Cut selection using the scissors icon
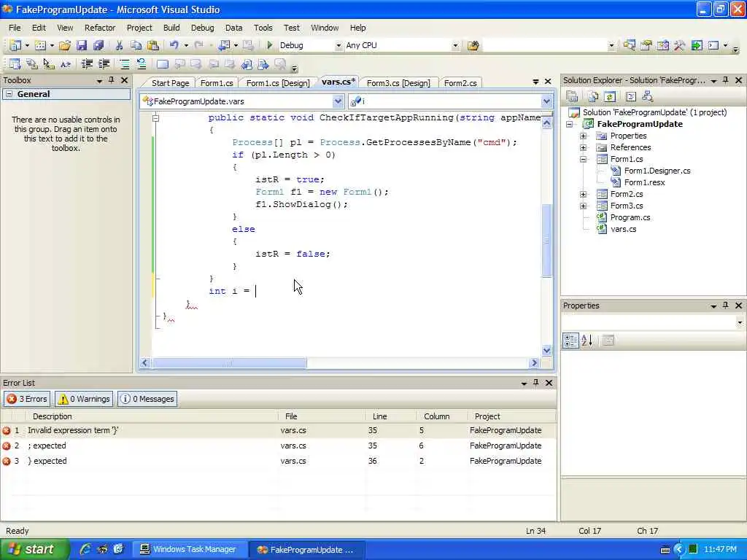Screen dimensions: 747x560 119,45
